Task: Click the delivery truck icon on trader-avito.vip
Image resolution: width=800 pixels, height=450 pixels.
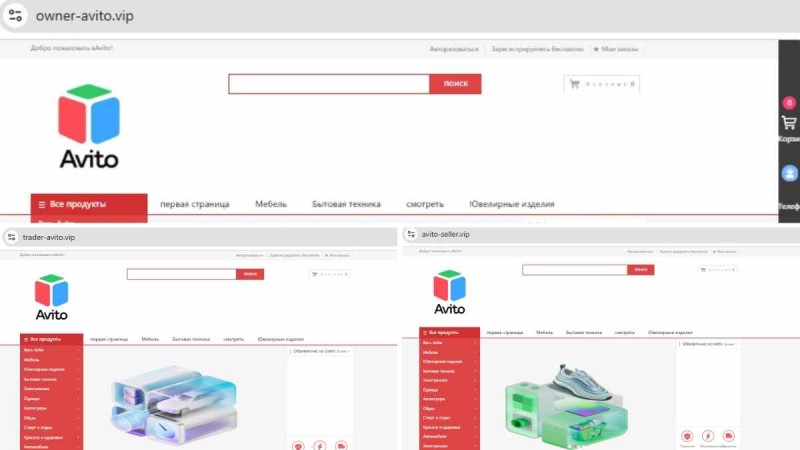Action: pos(341,445)
